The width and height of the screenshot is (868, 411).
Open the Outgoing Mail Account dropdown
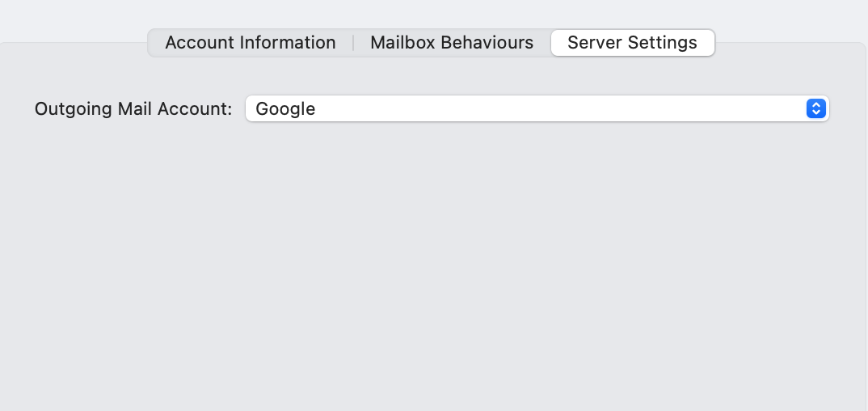tap(537, 108)
